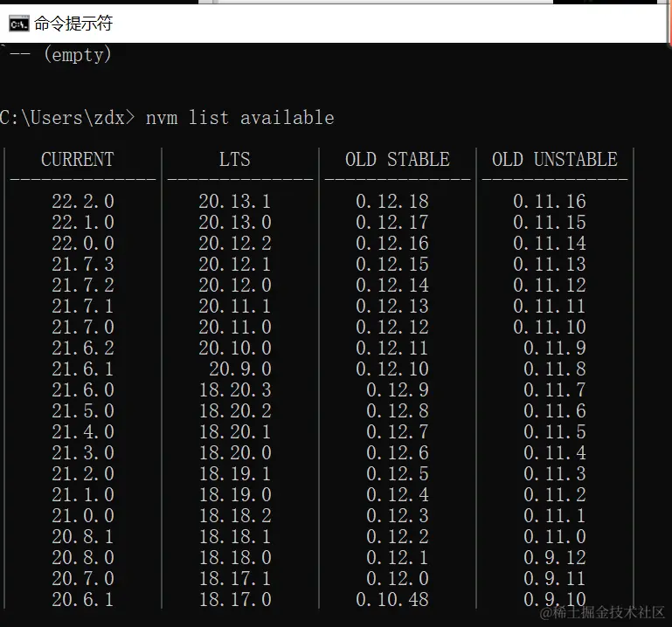Click old stable version 0.12.10

[x=392, y=369]
